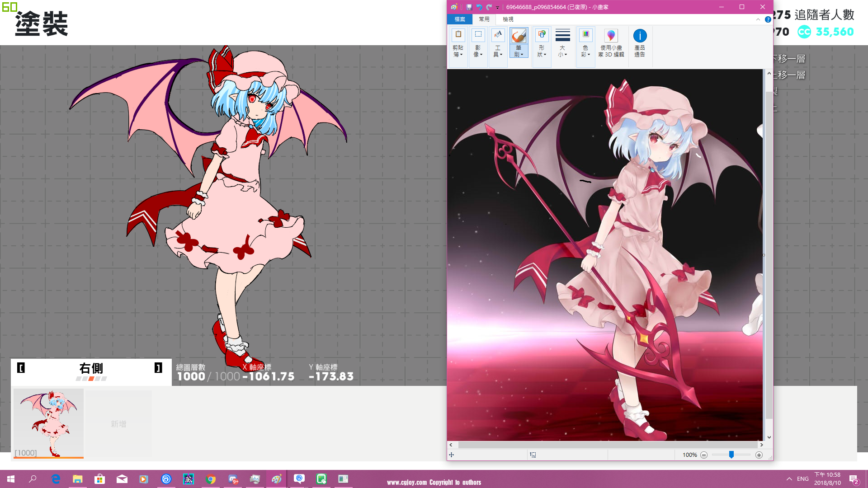The width and height of the screenshot is (868, 488).
Task: Click the rainbow color palette icon in Paint
Action: (585, 34)
